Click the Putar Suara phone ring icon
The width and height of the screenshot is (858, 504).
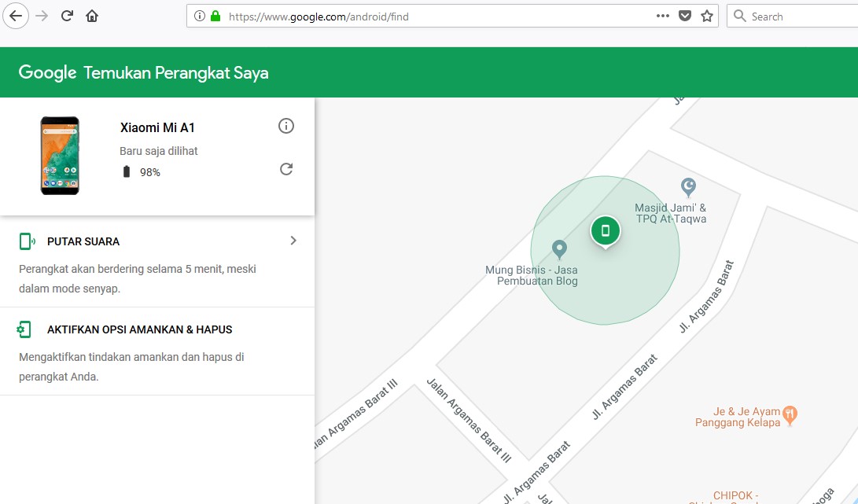27,241
